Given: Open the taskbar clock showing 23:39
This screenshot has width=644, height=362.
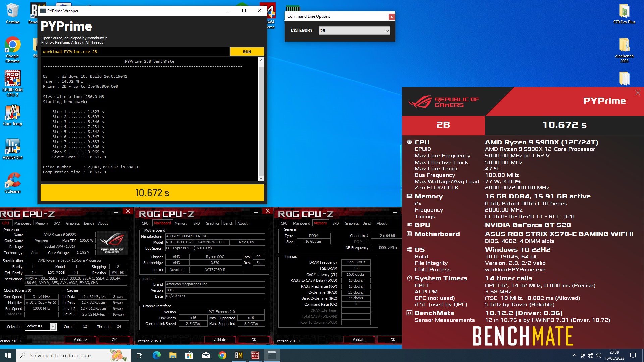Looking at the screenshot, I should coord(614,355).
